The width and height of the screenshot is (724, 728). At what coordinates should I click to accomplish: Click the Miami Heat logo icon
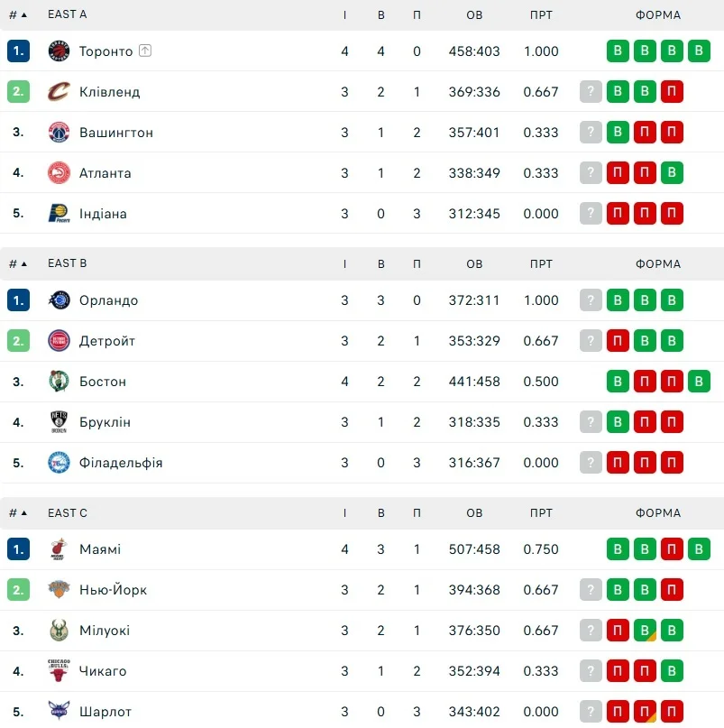coord(59,549)
